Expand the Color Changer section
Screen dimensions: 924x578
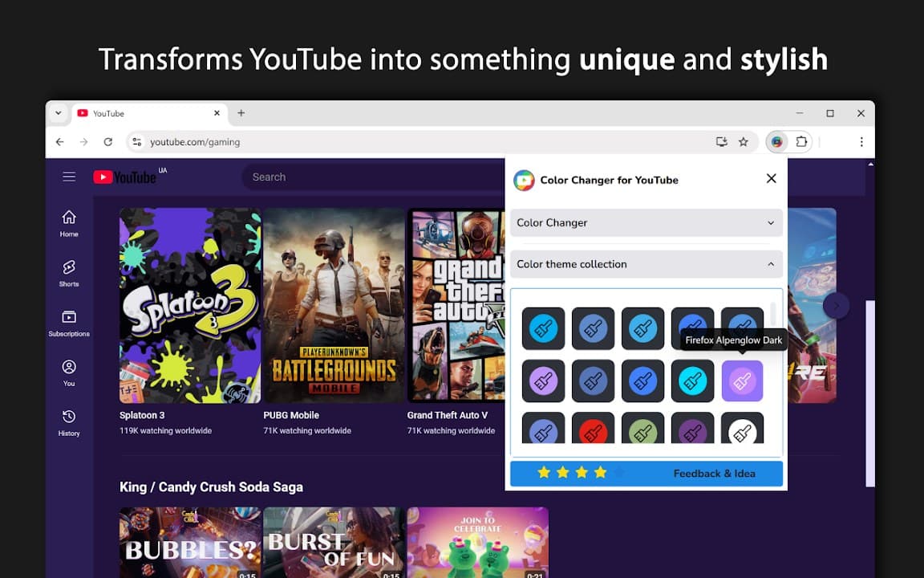click(646, 223)
